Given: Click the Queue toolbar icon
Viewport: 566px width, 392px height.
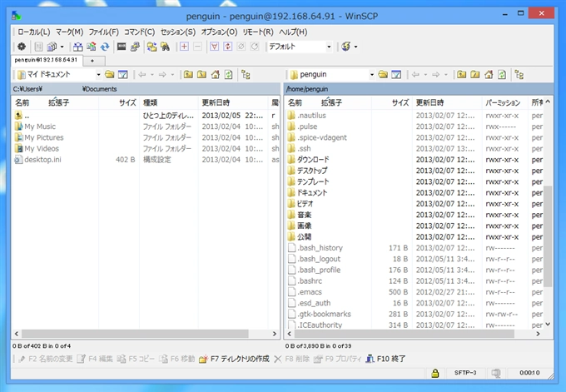Looking at the screenshot, I should coord(52,47).
